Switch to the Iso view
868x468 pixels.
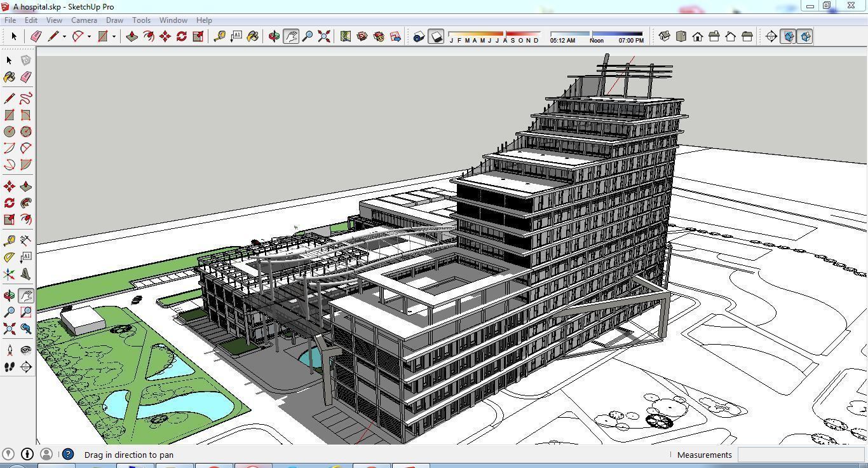coord(665,37)
